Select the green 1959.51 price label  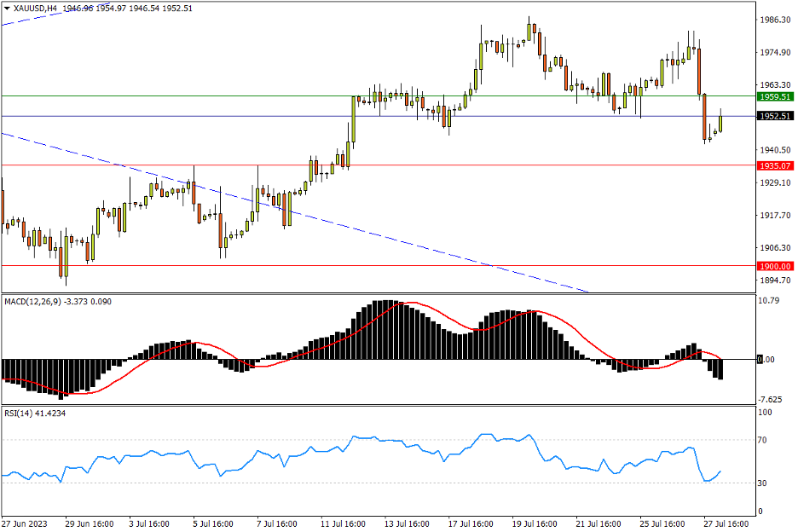coord(774,96)
